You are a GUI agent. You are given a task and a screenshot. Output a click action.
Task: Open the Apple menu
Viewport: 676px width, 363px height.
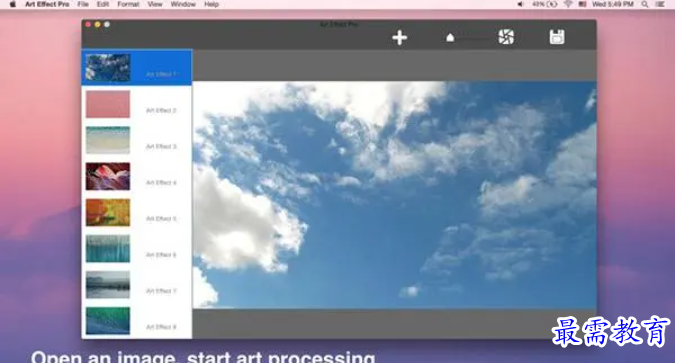tap(13, 4)
